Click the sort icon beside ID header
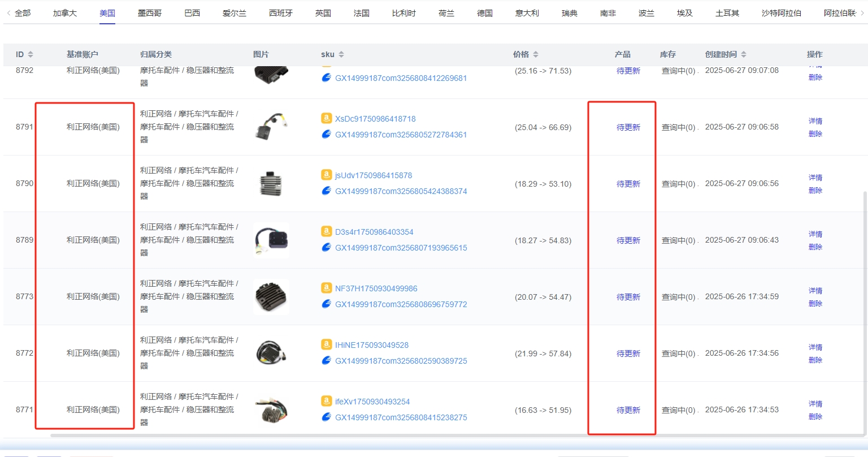This screenshot has width=868, height=457. (31, 54)
